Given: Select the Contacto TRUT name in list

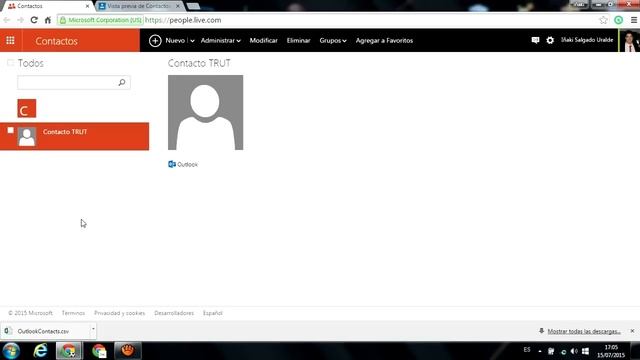Looking at the screenshot, I should click(65, 132).
